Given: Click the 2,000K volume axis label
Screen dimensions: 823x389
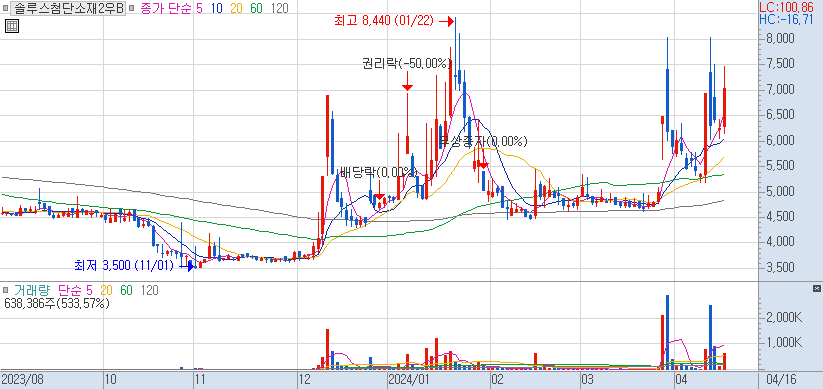Looking at the screenshot, I should click(x=783, y=317).
